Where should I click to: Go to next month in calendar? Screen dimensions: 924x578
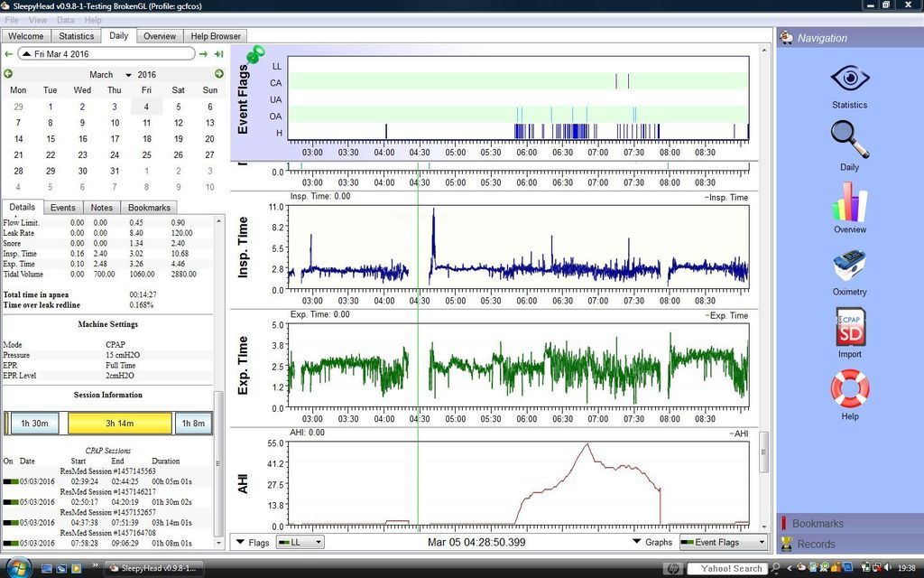219,74
